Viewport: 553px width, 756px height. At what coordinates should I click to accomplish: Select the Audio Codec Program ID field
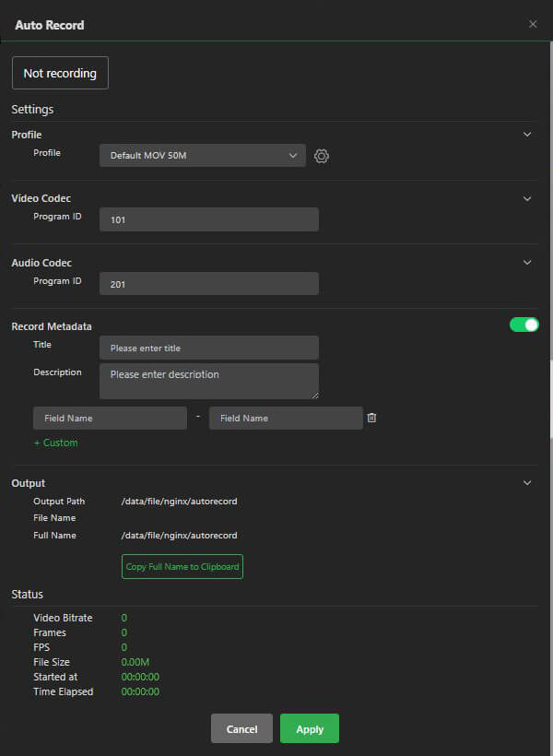pyautogui.click(x=208, y=283)
